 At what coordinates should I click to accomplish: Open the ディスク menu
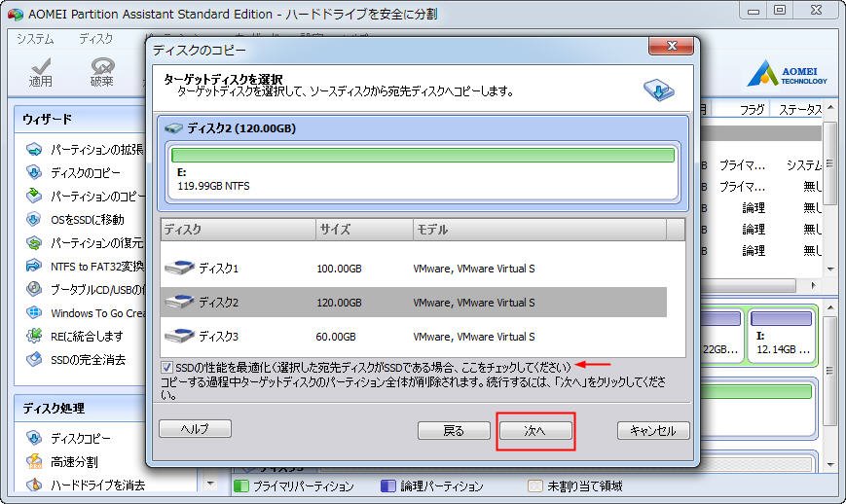click(96, 39)
